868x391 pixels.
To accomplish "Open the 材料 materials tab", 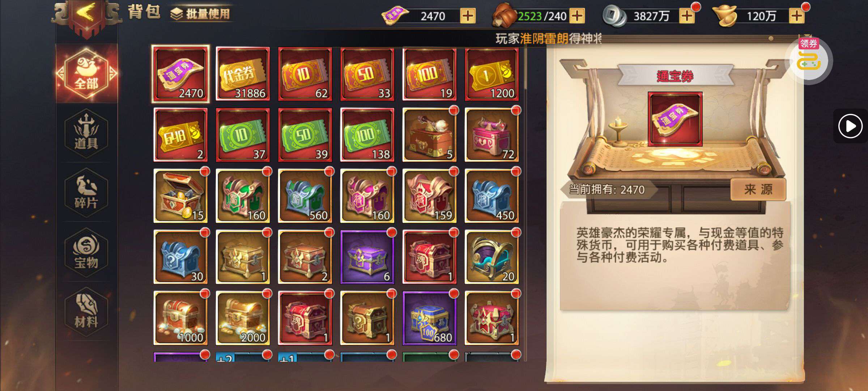I will click(86, 312).
